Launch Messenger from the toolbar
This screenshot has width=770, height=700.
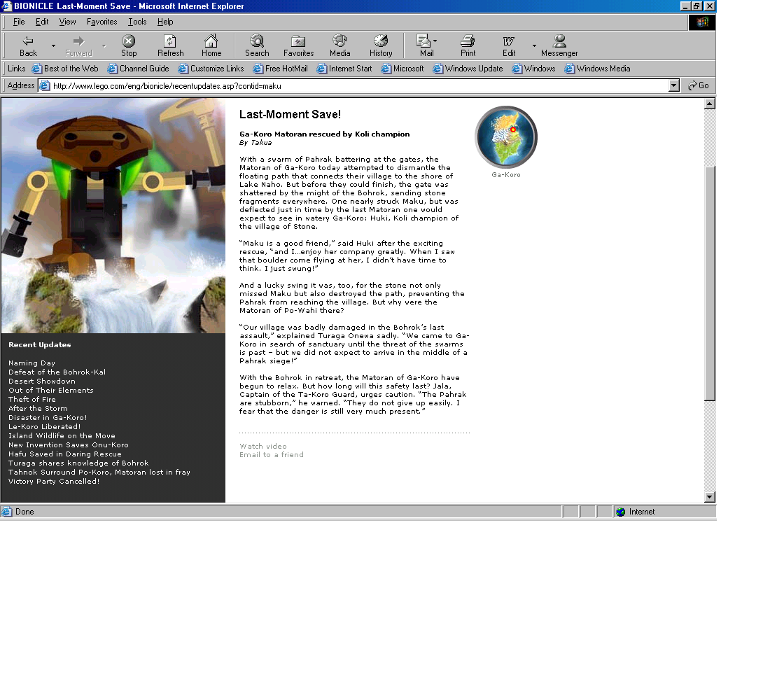559,46
